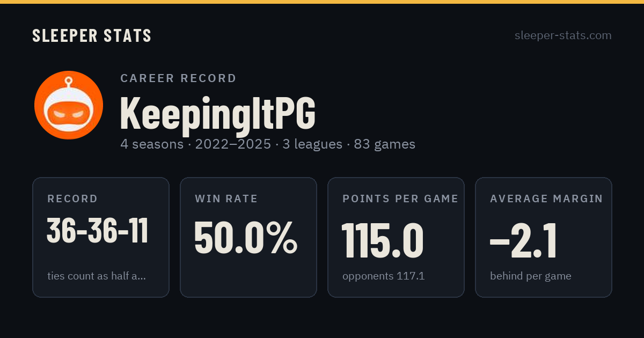This screenshot has height=338, width=644.
Task: Click the behind per game caption
Action: pyautogui.click(x=531, y=276)
